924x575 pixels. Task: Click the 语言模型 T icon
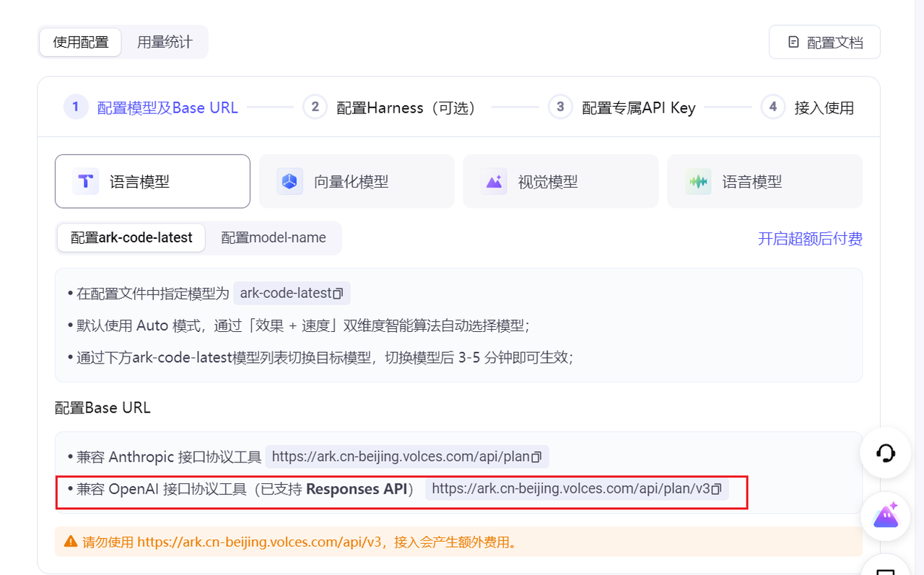coord(86,181)
